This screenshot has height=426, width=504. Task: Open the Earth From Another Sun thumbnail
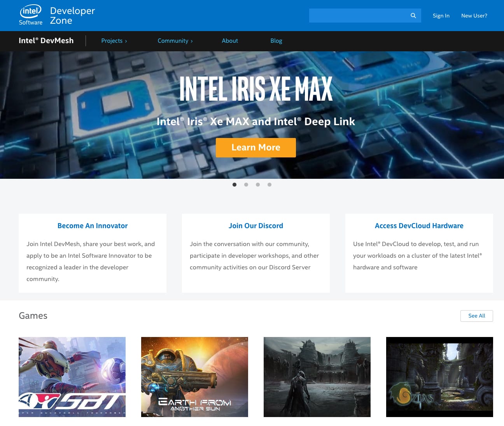(194, 377)
